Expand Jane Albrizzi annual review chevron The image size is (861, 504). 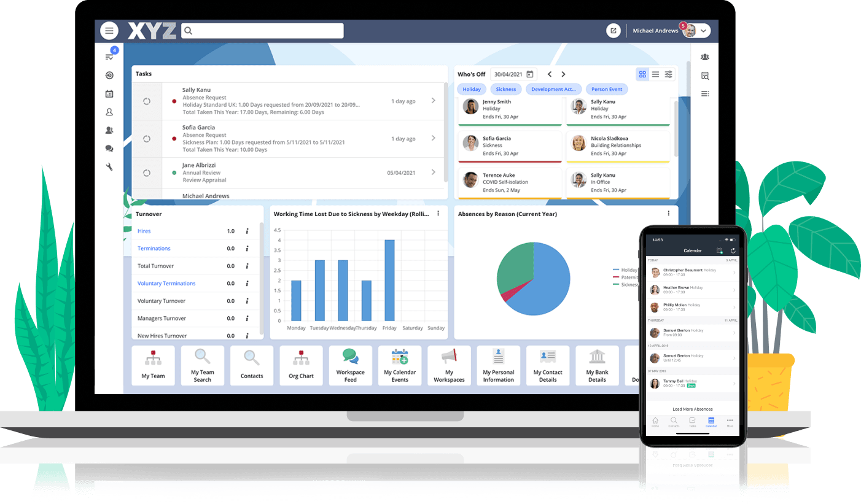[434, 173]
